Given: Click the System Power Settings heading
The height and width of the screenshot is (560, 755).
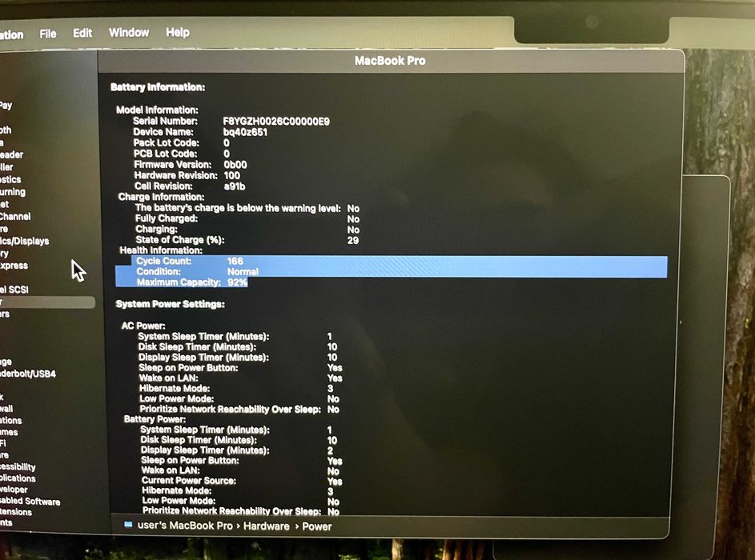Looking at the screenshot, I should 171,304.
